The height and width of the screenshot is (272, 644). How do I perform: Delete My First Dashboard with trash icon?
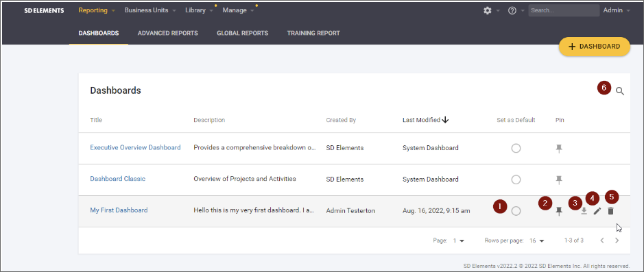pyautogui.click(x=610, y=211)
